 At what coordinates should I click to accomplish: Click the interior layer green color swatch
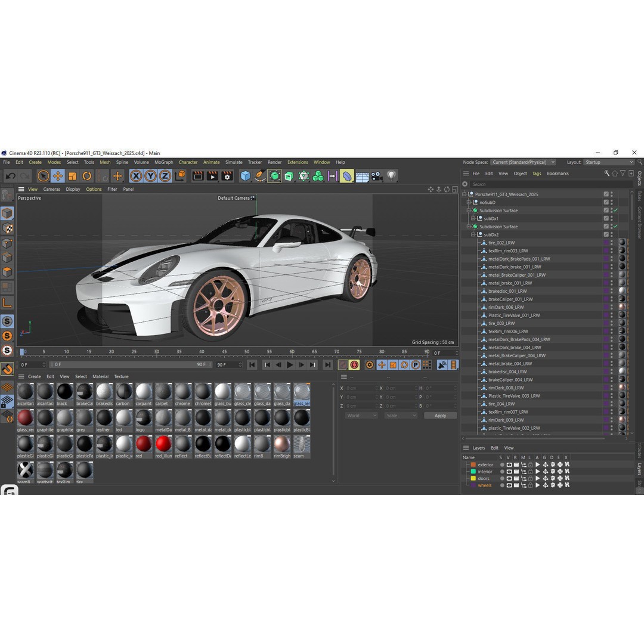point(473,472)
